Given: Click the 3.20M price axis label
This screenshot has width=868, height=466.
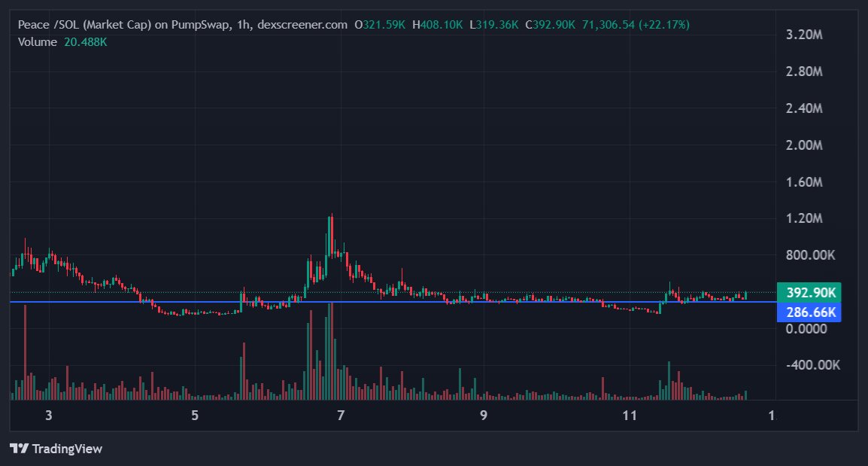Looking at the screenshot, I should coord(804,35).
